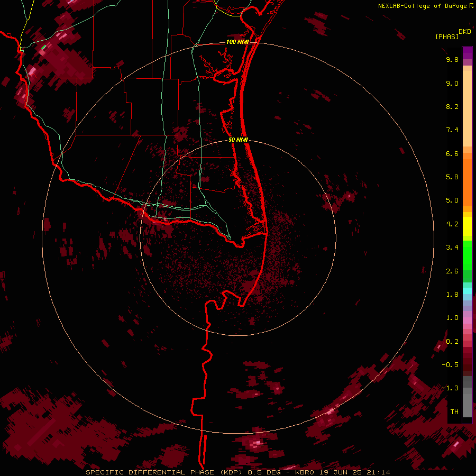Click the 4.2 scale value label

coord(452,224)
